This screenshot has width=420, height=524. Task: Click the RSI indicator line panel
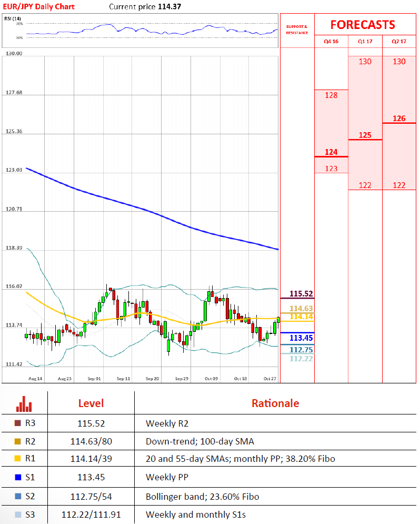(140, 31)
